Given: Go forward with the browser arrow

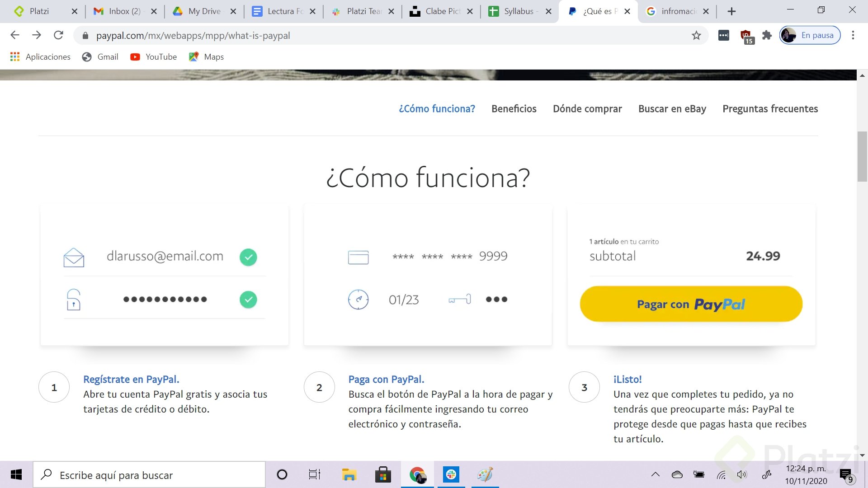Looking at the screenshot, I should [37, 35].
